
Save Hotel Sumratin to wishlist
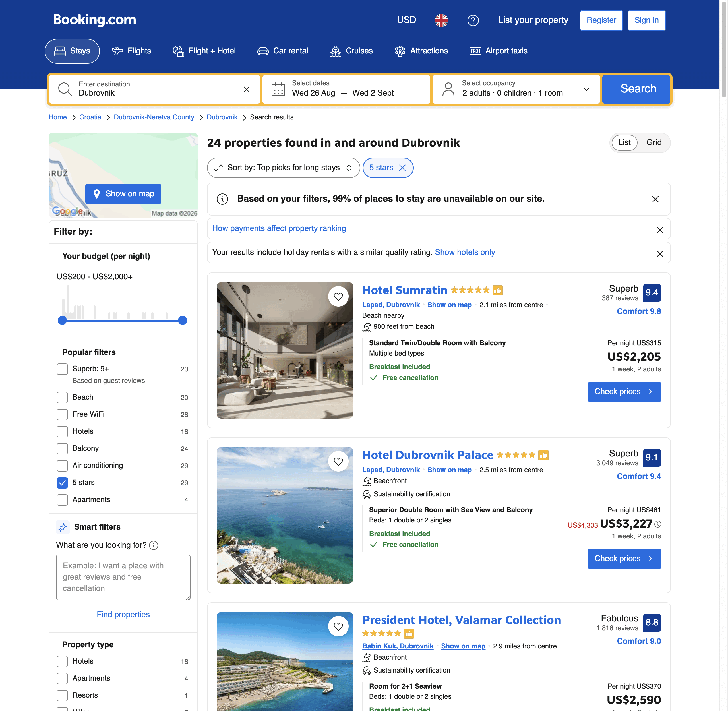coord(338,296)
